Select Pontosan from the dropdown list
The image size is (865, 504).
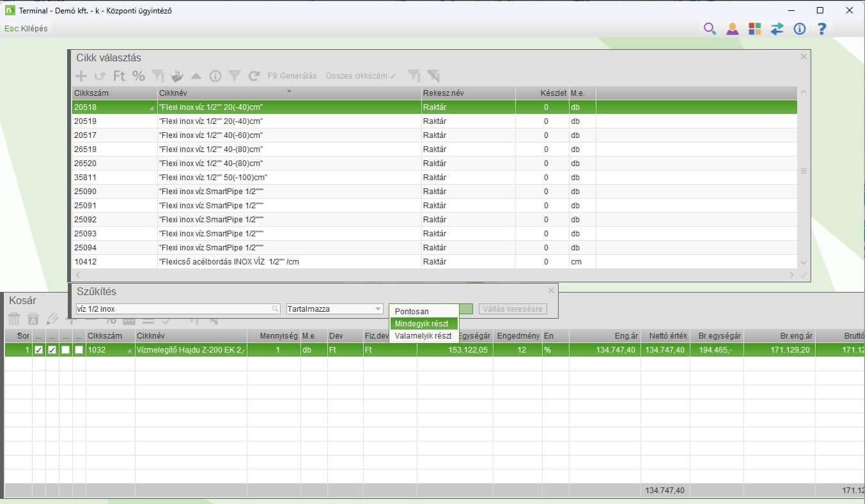tap(412, 311)
